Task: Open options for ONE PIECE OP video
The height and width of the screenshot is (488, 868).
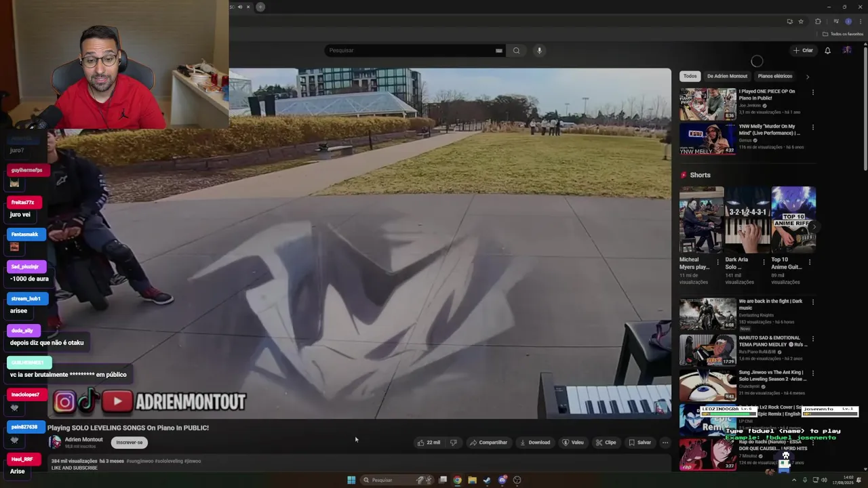Action: [x=812, y=92]
